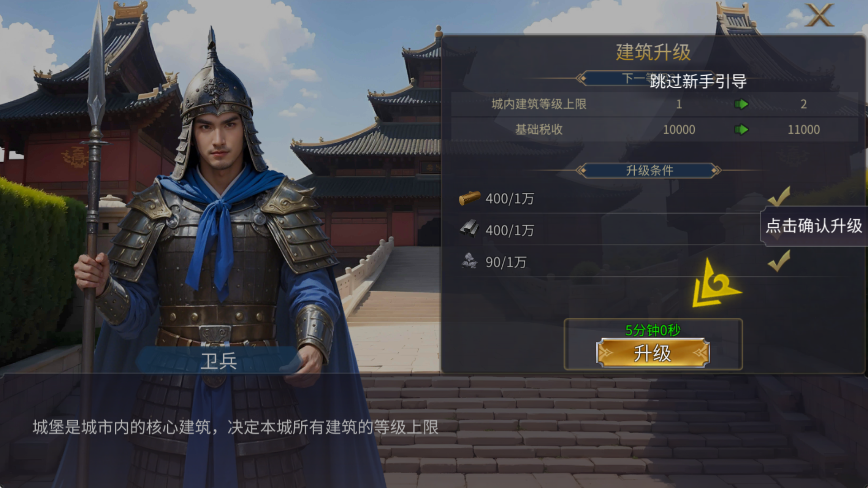Click the 建筑升级 panel title
This screenshot has width=868, height=488.
(654, 52)
